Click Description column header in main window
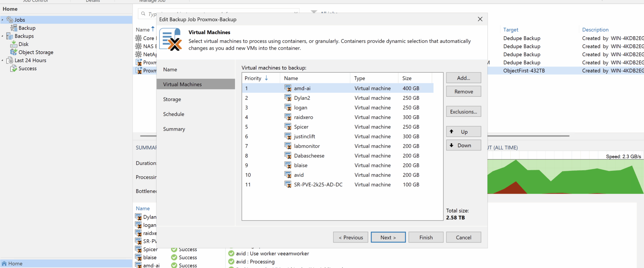The image size is (644, 268). point(595,29)
